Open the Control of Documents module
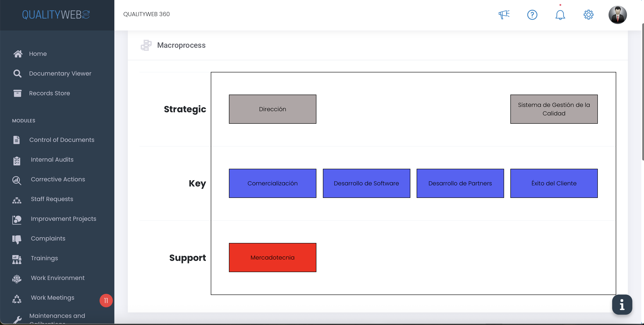644x325 pixels. tap(62, 140)
